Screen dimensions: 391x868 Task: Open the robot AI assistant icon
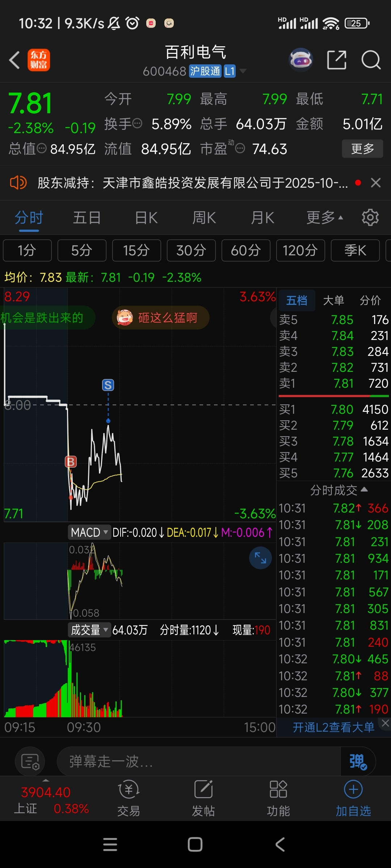point(301,60)
